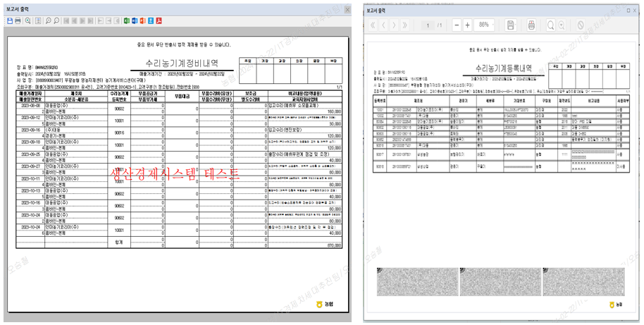Click the 등록번호 column header in 등록내역 report
This screenshot has height=325, width=644.
[380, 100]
